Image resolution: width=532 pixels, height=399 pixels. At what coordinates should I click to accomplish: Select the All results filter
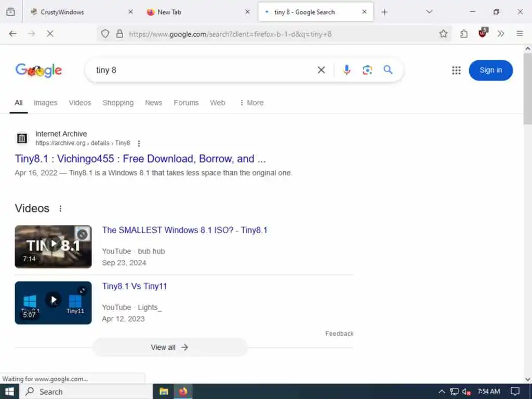[19, 102]
